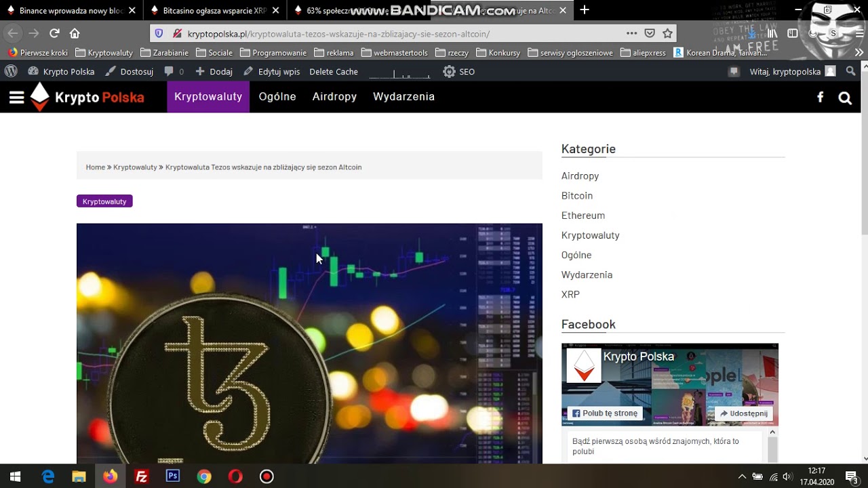Image resolution: width=868 pixels, height=488 pixels.
Task: Click the Krypto Polska dashboard link
Action: (61, 71)
